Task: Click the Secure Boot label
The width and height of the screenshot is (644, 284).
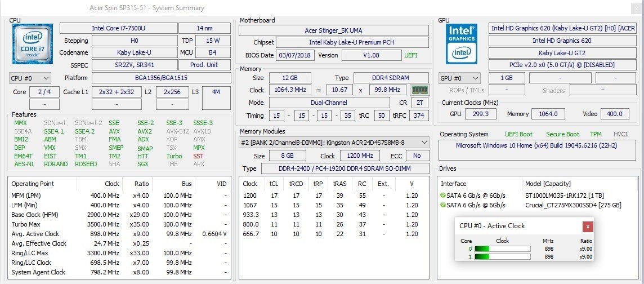Action: [562, 135]
